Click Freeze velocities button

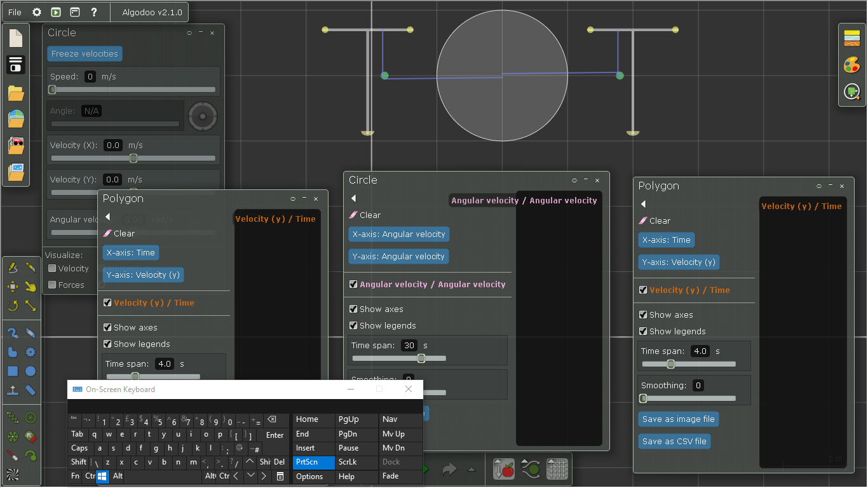85,54
